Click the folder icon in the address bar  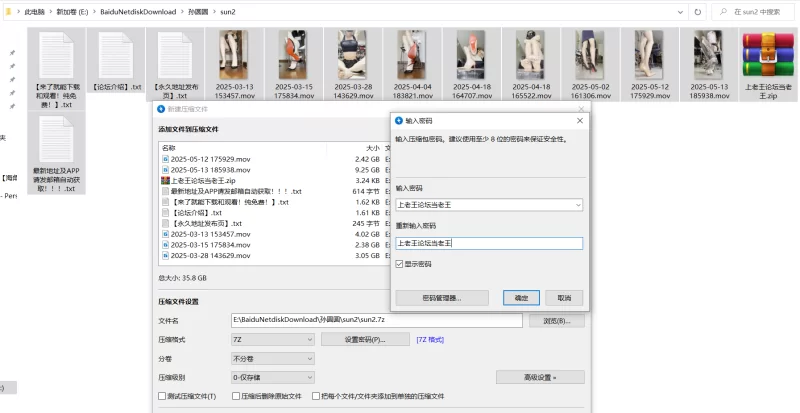tap(9, 11)
